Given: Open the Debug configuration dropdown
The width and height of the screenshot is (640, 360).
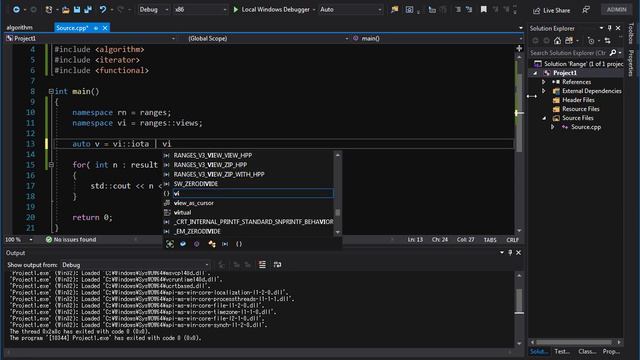Looking at the screenshot, I should (153, 9).
